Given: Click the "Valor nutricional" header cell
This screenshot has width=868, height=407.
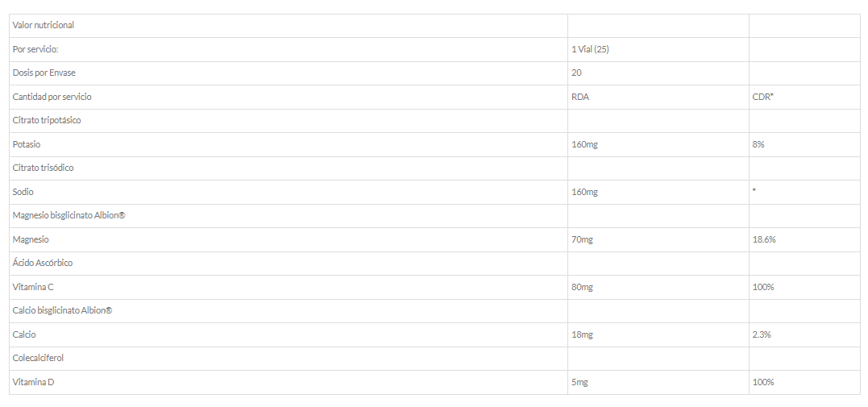Looking at the screenshot, I should point(44,25).
